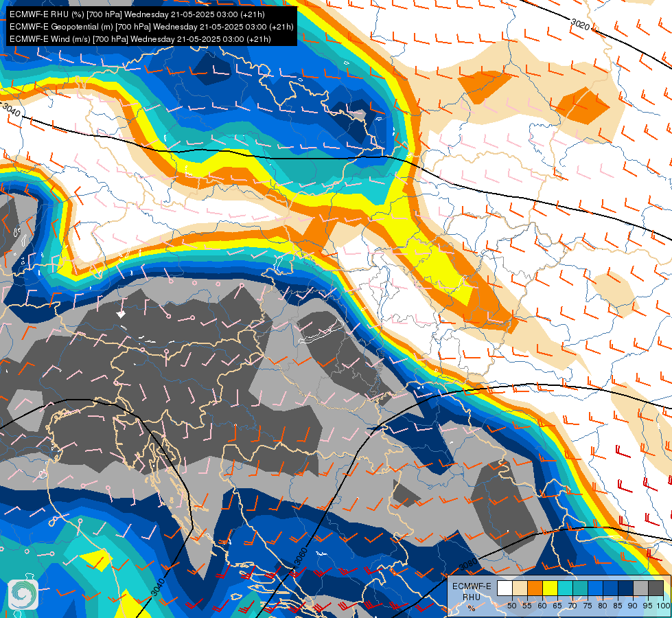Image resolution: width=672 pixels, height=618 pixels.
Task: Click the 'ECMWF-E Wind (m/s)' title line
Action: pos(140,39)
